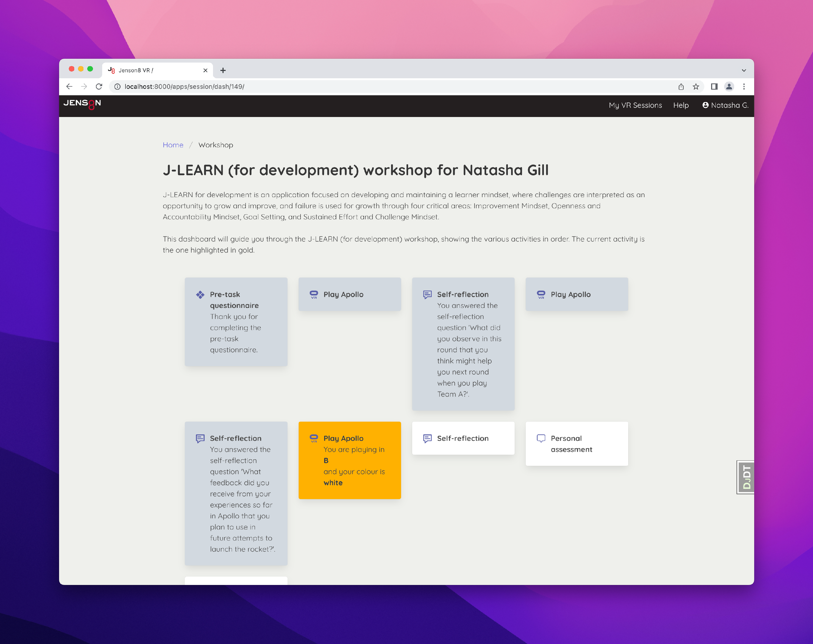Screen dimensions: 813x644
Task: Click the share page icon in address bar
Action: pos(681,87)
